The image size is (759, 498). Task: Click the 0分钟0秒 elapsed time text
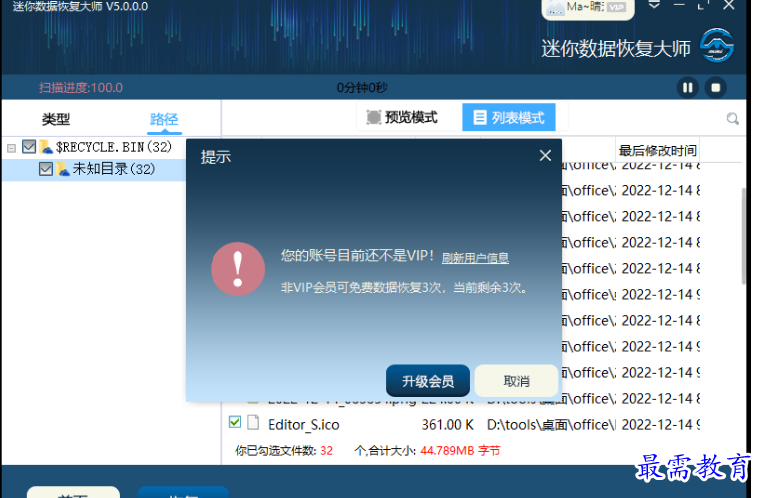click(x=362, y=88)
